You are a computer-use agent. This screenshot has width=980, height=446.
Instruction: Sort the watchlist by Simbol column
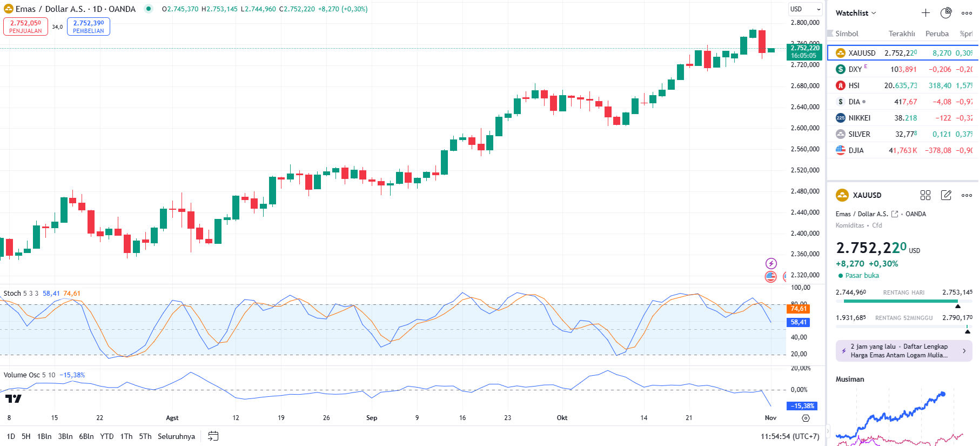(847, 34)
